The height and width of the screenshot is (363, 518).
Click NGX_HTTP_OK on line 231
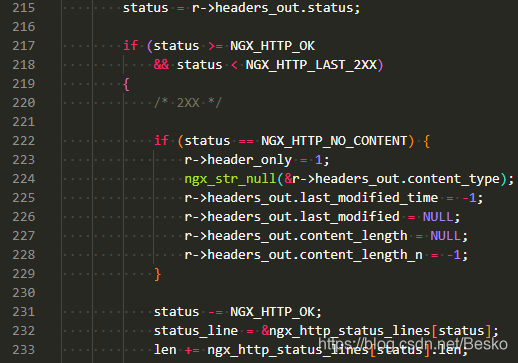click(272, 312)
